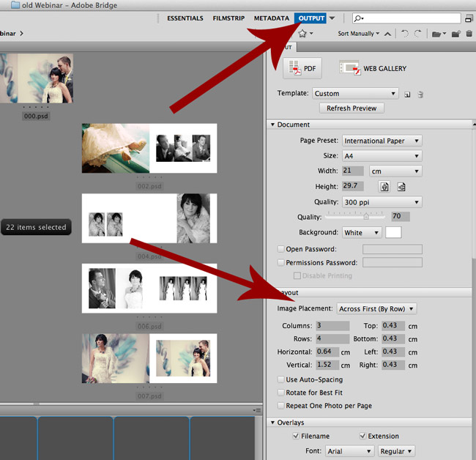The width and height of the screenshot is (476, 460).
Task: Switch to the Metadata workspace
Action: pyautogui.click(x=272, y=18)
